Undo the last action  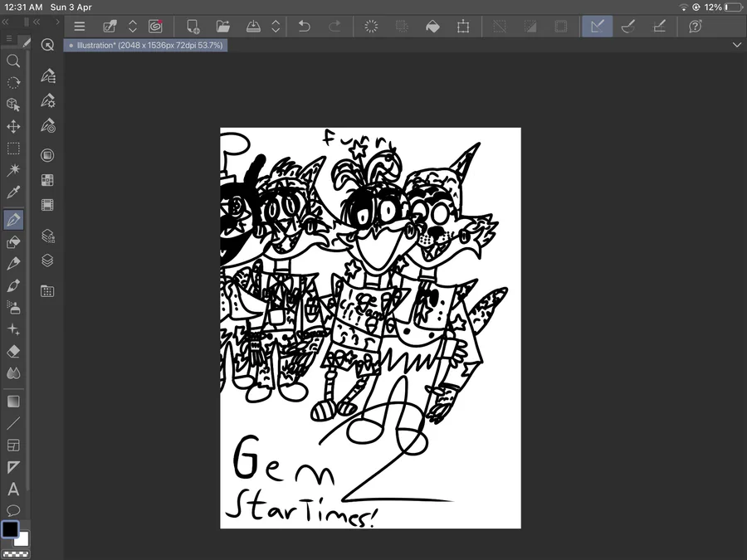[x=304, y=27]
